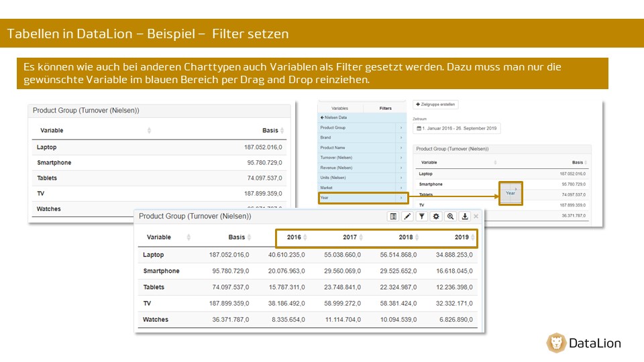
Task: Open the table view icon in chart toolbar
Action: (393, 217)
